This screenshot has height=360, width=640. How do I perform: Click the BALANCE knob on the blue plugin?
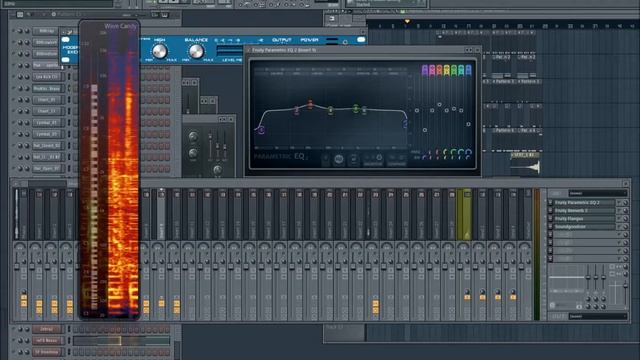point(196,52)
